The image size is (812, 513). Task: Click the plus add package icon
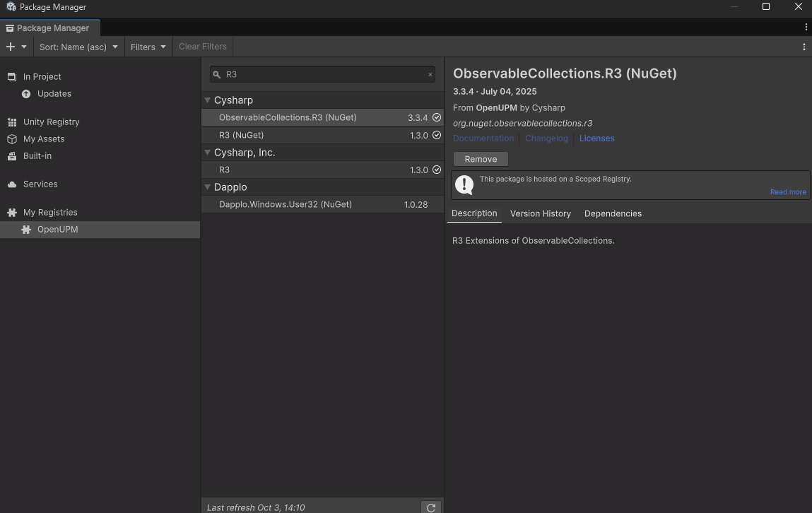coord(11,47)
